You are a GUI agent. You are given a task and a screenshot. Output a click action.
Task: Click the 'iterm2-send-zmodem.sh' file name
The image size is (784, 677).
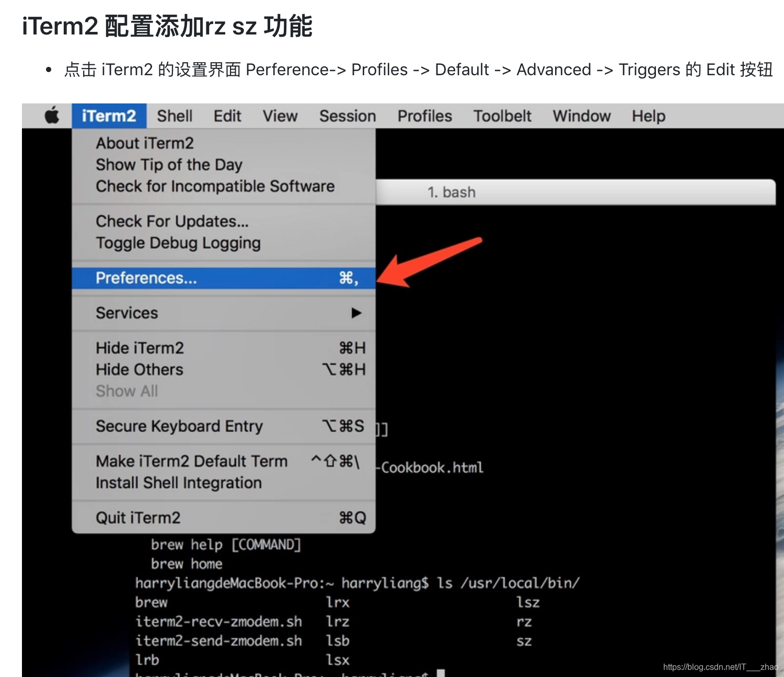218,641
